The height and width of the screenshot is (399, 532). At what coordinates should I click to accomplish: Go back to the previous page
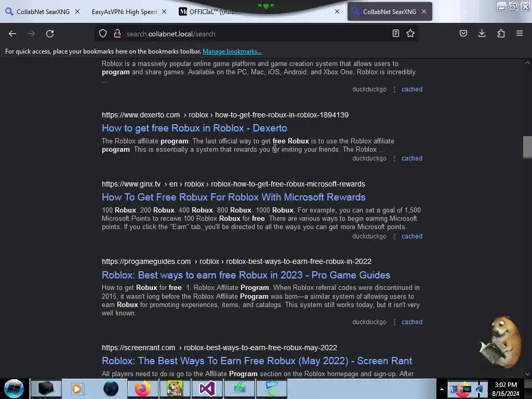pyautogui.click(x=12, y=34)
